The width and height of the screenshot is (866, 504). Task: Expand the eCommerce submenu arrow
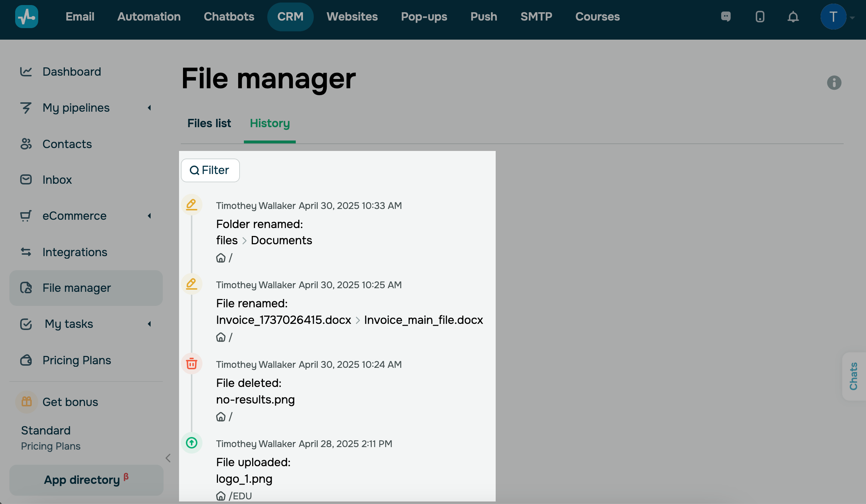coord(149,216)
